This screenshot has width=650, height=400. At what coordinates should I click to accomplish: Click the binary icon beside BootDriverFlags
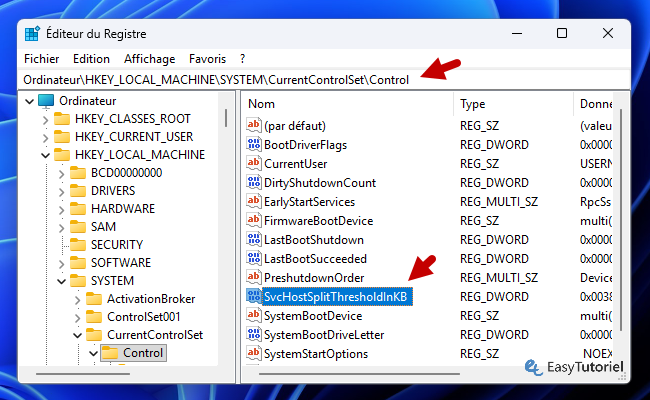pos(254,144)
